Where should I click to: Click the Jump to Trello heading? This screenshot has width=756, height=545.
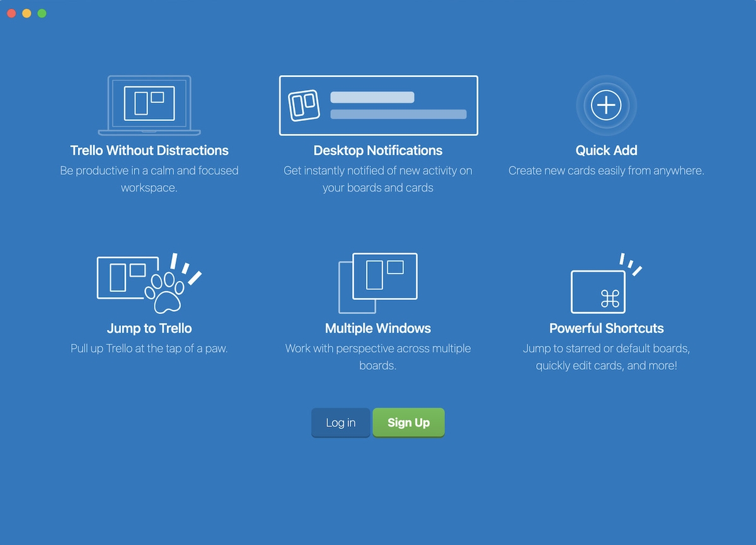149,328
